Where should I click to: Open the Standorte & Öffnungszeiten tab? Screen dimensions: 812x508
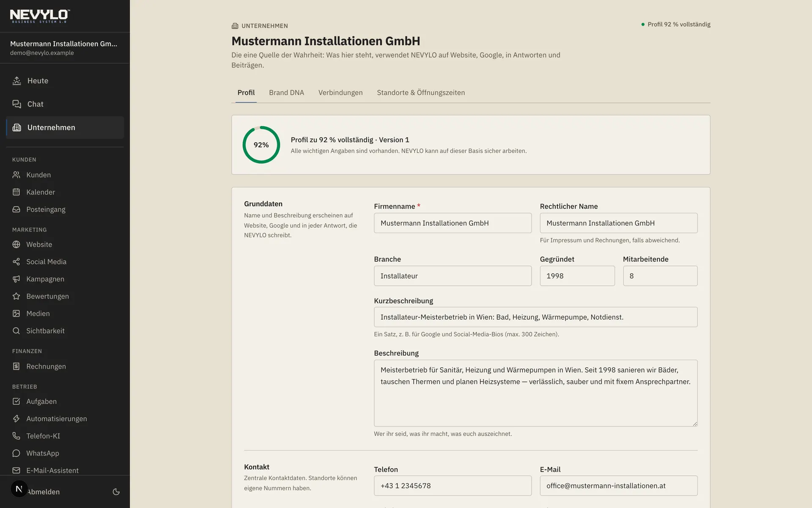click(421, 93)
